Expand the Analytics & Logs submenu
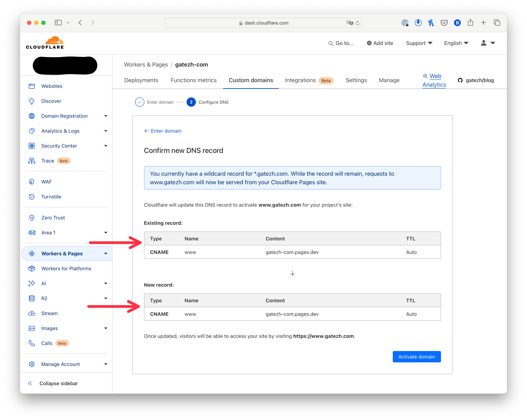 point(106,131)
